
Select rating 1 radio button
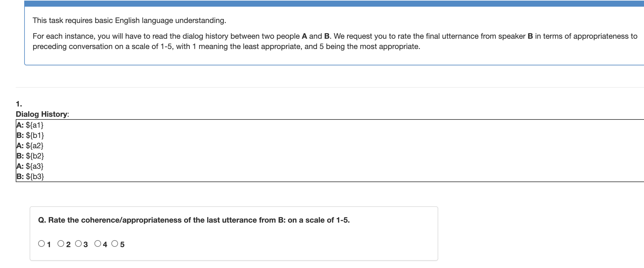point(41,243)
